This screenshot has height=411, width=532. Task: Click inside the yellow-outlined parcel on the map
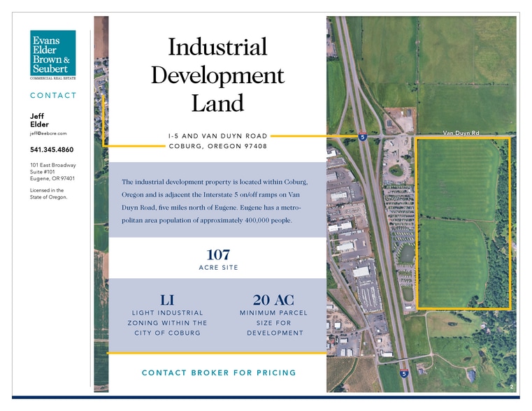[x=462, y=224]
